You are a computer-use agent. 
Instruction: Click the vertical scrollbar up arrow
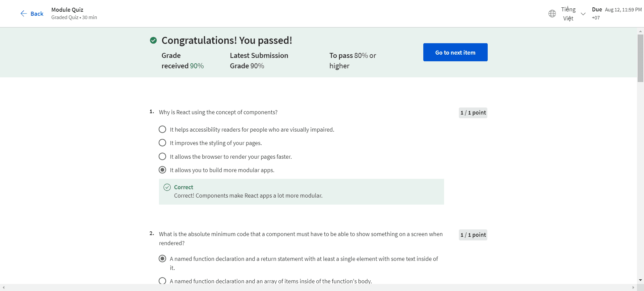[640, 31]
